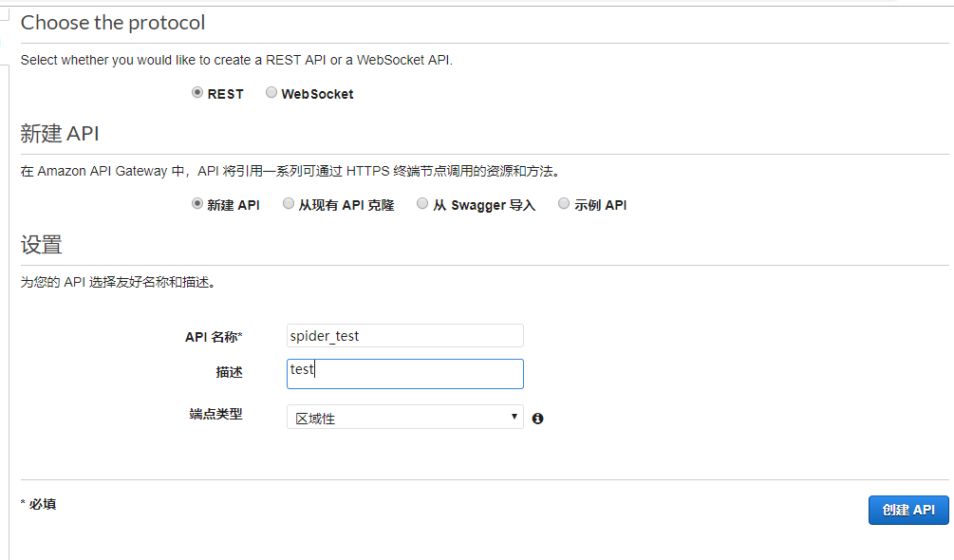
Task: Click the 描述 text field containing test
Action: 405,374
